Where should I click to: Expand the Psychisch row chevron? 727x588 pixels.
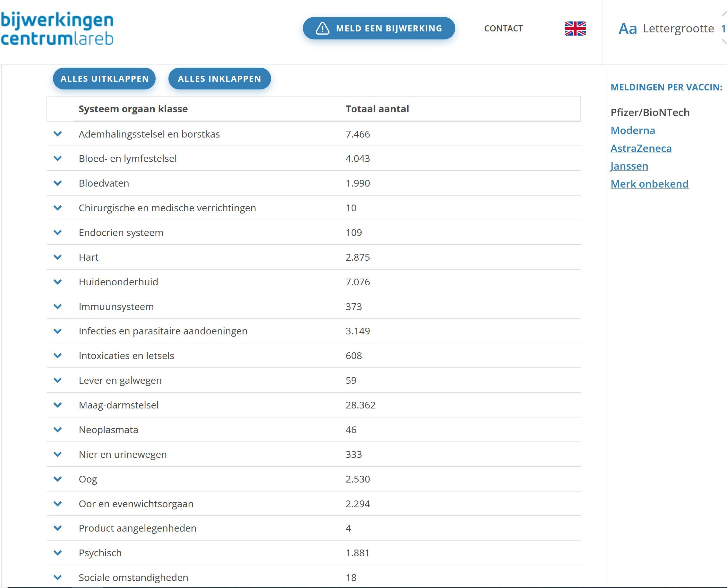pyautogui.click(x=58, y=552)
